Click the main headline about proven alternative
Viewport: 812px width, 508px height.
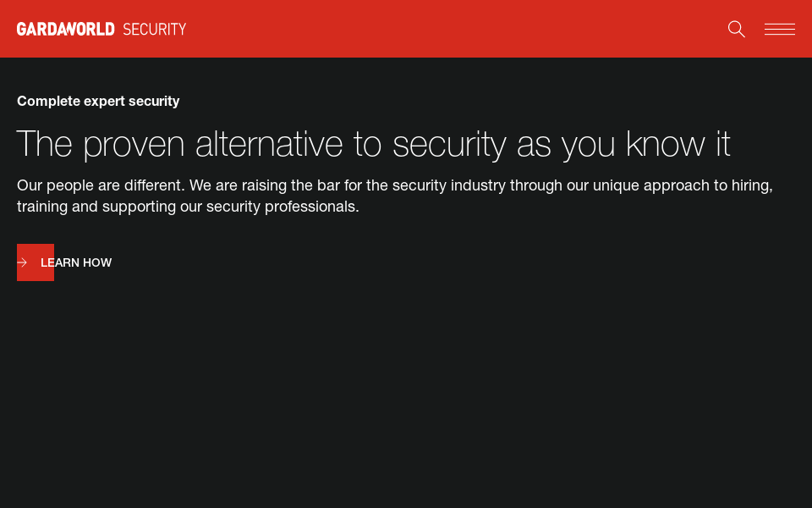point(373,143)
